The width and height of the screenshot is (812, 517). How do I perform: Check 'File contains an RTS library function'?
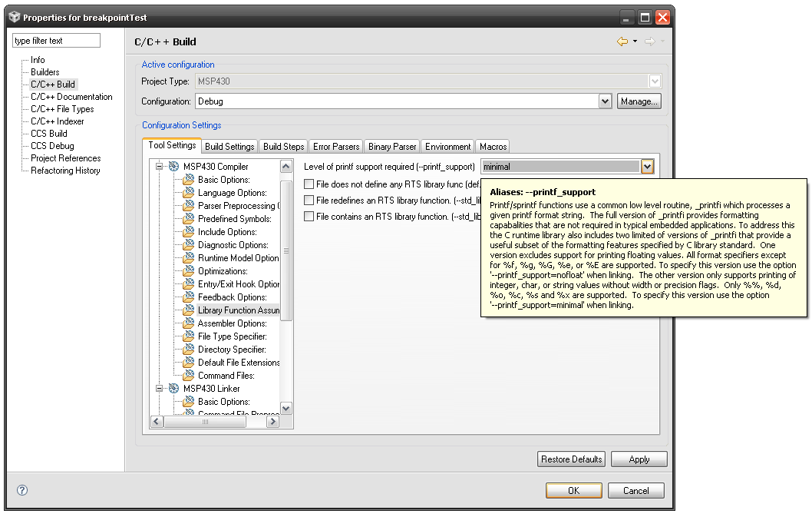(x=309, y=216)
